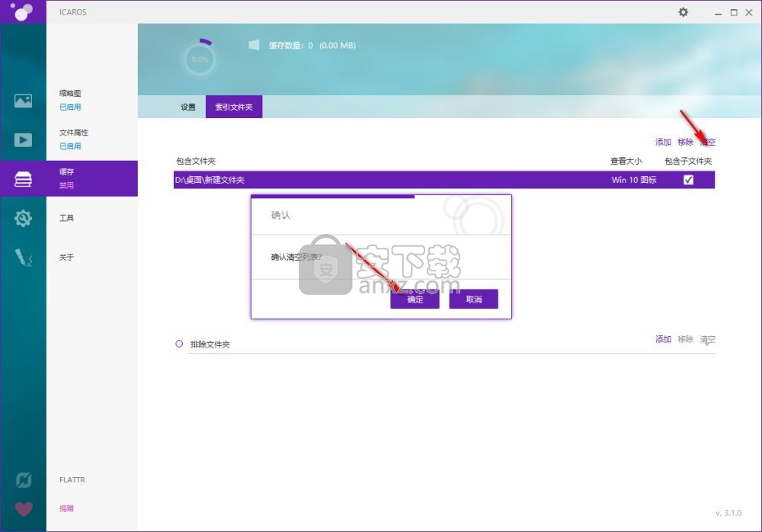Toggle 禁用 status under 缓存
This screenshot has height=532, width=762.
click(66, 185)
